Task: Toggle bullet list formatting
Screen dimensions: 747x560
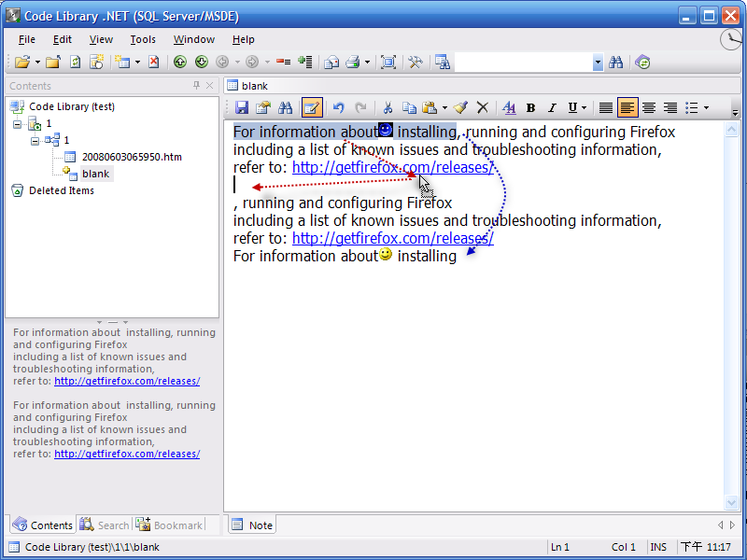Action: pos(691,108)
